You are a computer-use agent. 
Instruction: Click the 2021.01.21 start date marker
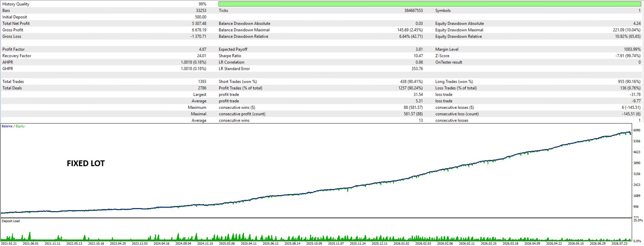pyautogui.click(x=9, y=243)
